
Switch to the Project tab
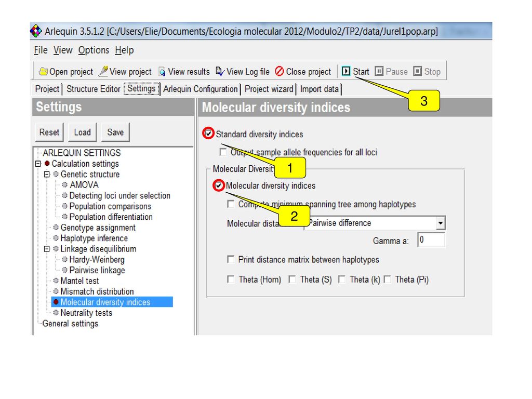47,89
